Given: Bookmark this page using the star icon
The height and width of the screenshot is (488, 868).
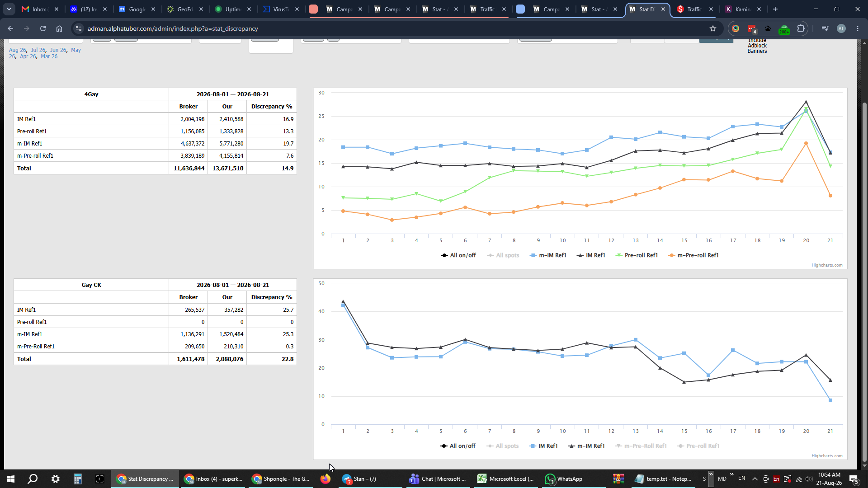Looking at the screenshot, I should [713, 28].
